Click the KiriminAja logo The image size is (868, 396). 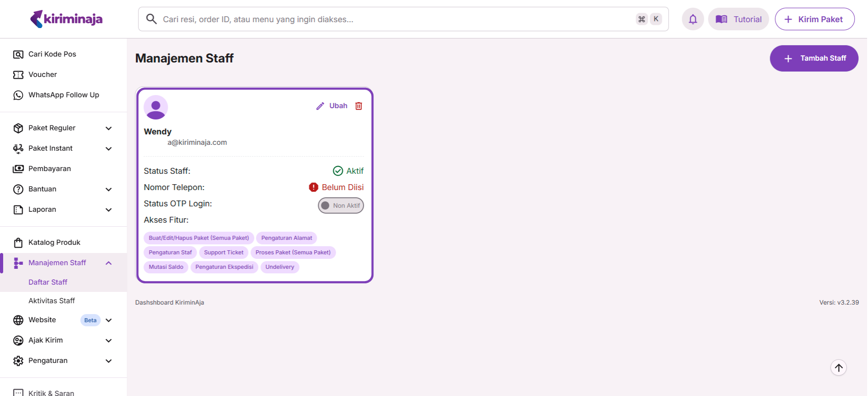(x=66, y=19)
